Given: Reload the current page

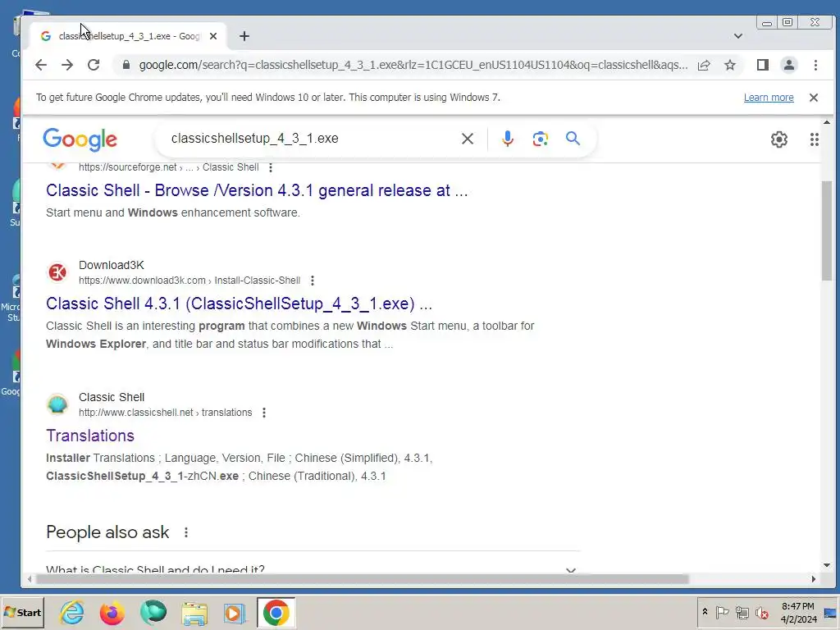Looking at the screenshot, I should [94, 66].
